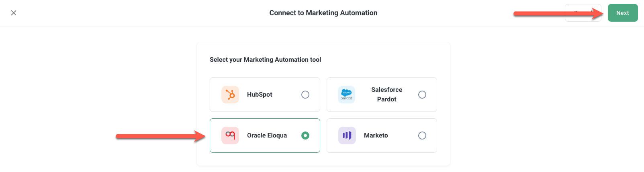This screenshot has width=644, height=172.
Task: Choose the Salesforce Pardot radio button
Action: [422, 95]
